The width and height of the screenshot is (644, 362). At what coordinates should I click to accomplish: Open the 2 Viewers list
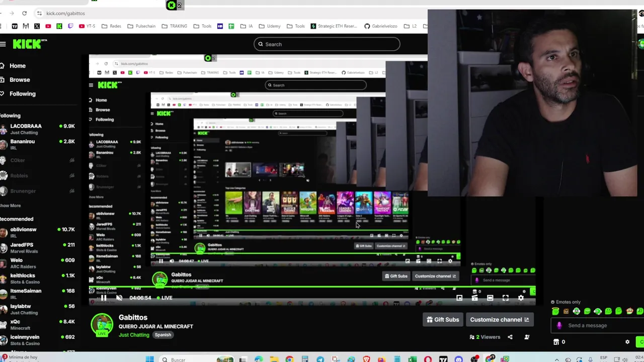[x=485, y=337]
